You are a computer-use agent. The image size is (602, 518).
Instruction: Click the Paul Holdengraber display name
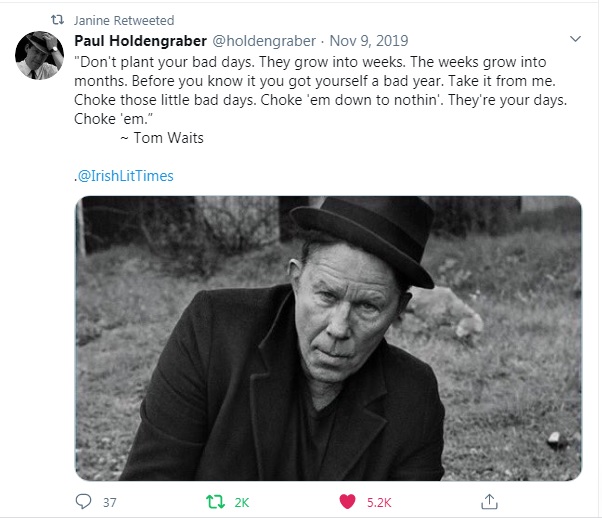click(139, 40)
